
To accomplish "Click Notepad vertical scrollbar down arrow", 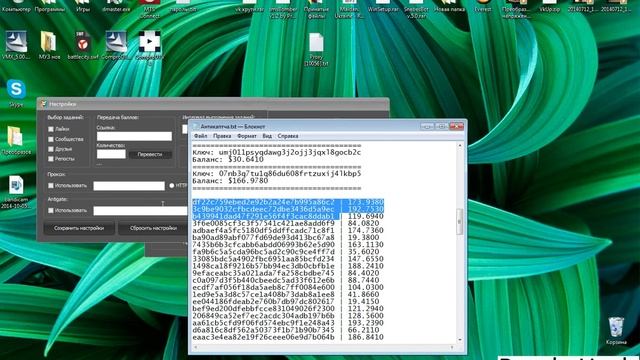I will (x=460, y=340).
